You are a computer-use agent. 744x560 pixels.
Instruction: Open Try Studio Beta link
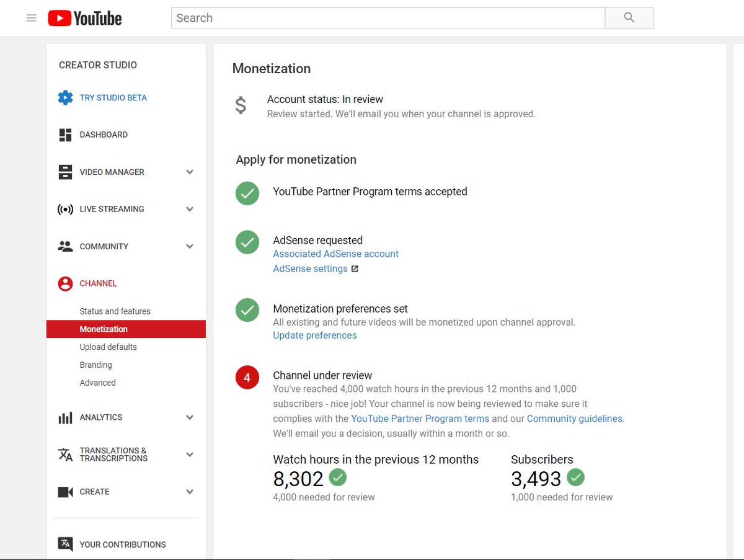click(113, 98)
